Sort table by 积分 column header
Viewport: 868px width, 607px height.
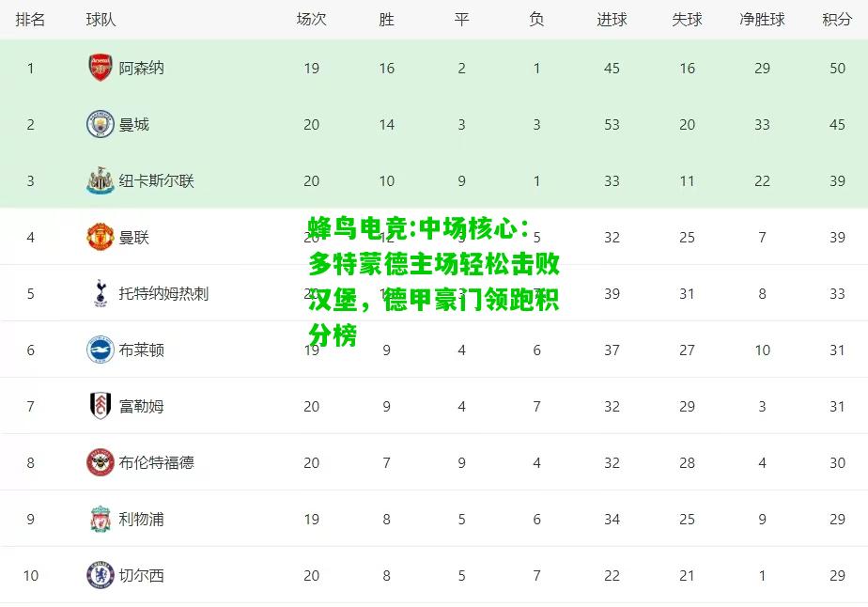click(837, 20)
